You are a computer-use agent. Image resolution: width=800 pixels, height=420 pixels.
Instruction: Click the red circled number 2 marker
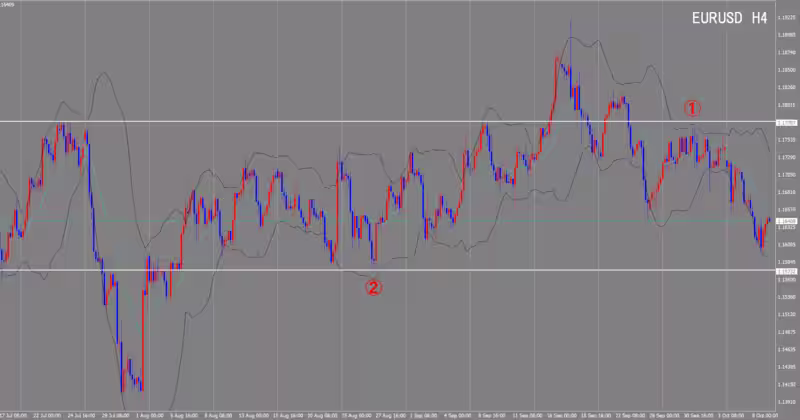pos(372,288)
